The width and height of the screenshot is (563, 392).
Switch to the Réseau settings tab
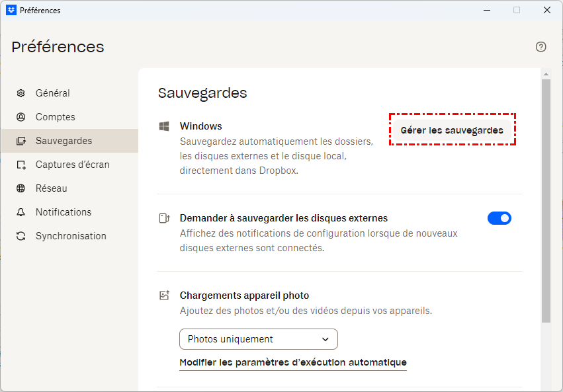click(x=52, y=188)
